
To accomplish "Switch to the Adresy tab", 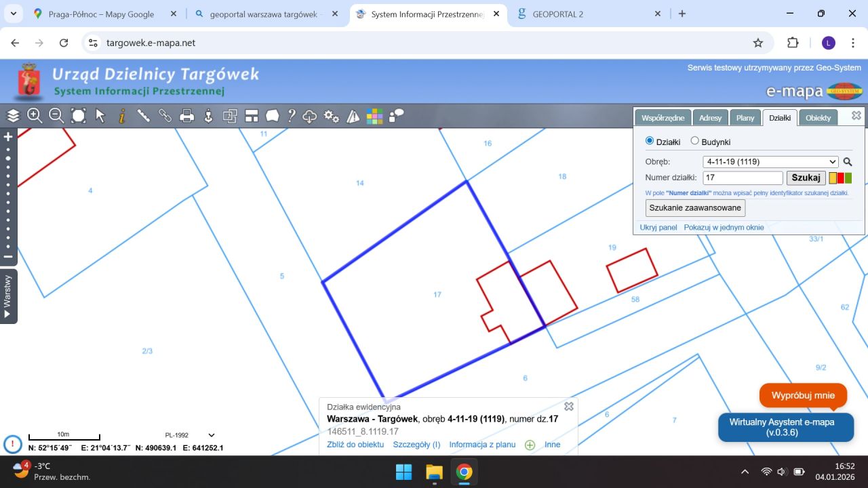I will [710, 118].
